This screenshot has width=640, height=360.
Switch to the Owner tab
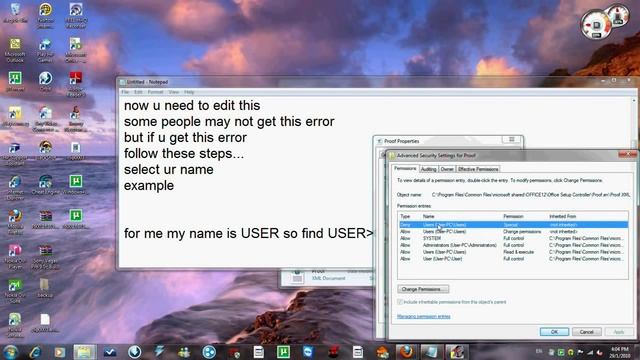(x=447, y=169)
